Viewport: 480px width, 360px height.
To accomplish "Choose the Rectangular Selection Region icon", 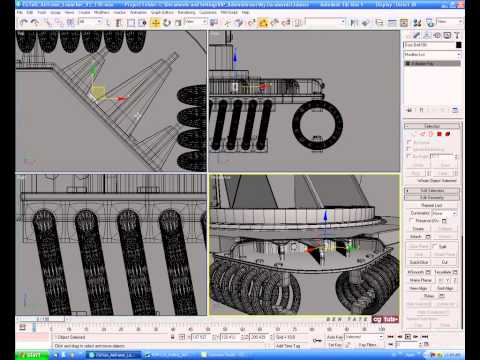I will (131, 23).
